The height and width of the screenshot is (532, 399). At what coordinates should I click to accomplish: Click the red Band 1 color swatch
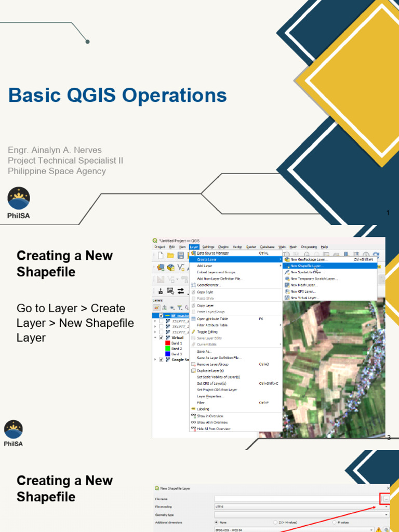[x=168, y=343]
